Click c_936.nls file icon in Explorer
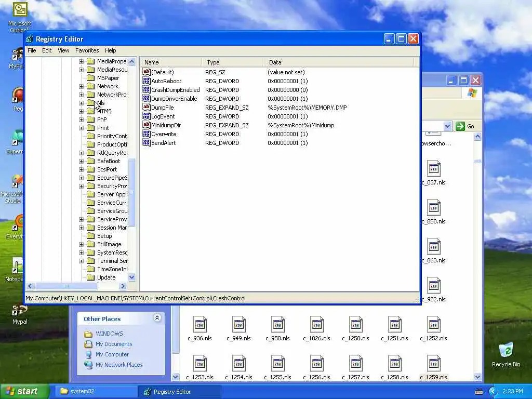 [x=200, y=324]
